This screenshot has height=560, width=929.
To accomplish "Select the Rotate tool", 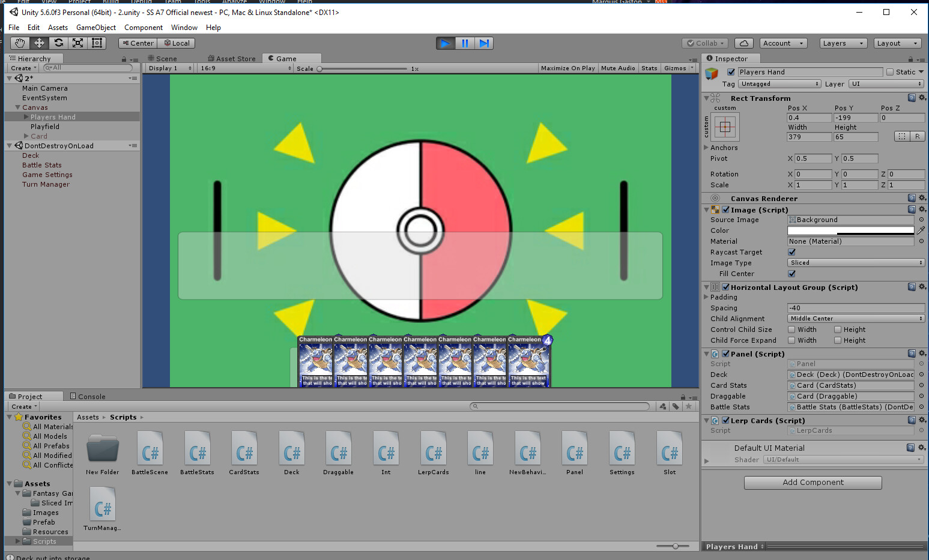I will pos(58,43).
